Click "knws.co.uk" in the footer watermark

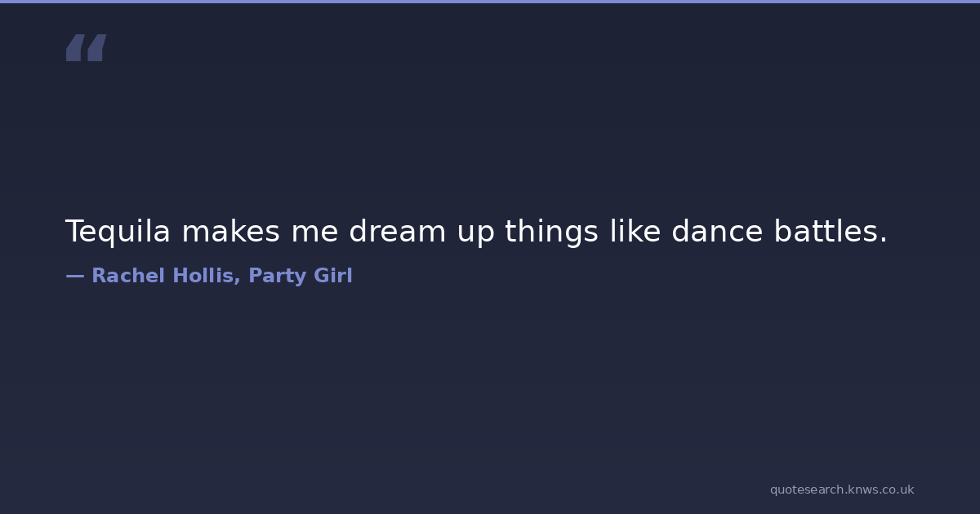[882, 490]
